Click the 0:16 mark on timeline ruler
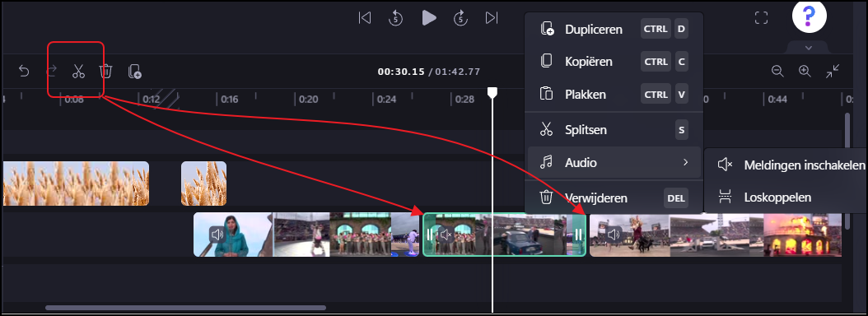Screen dimensions: 868x316 [230, 100]
